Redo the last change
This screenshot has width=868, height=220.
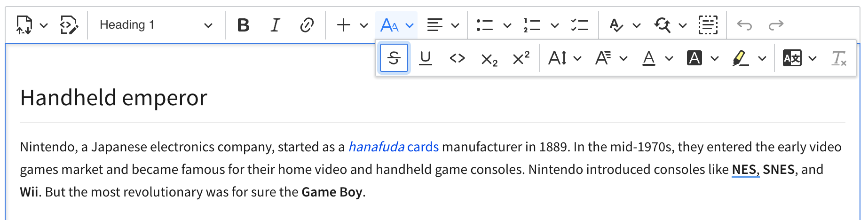pyautogui.click(x=776, y=25)
